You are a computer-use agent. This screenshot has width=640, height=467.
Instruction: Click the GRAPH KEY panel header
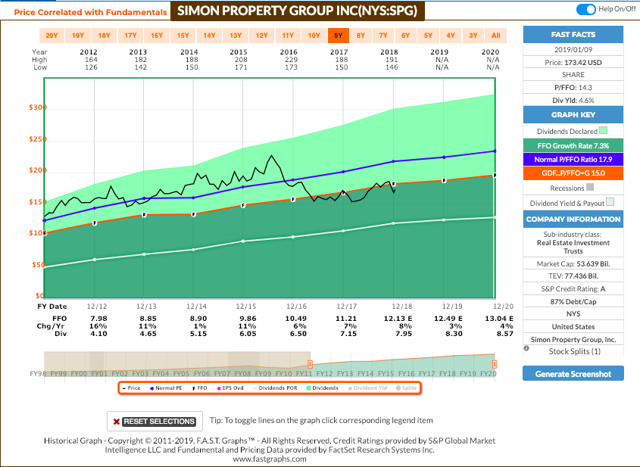click(573, 115)
